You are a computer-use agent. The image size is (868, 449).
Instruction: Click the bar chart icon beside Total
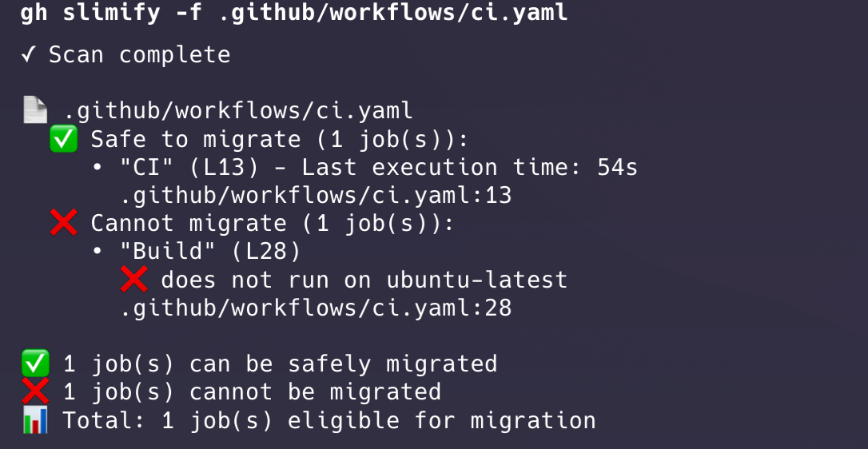pos(34,420)
